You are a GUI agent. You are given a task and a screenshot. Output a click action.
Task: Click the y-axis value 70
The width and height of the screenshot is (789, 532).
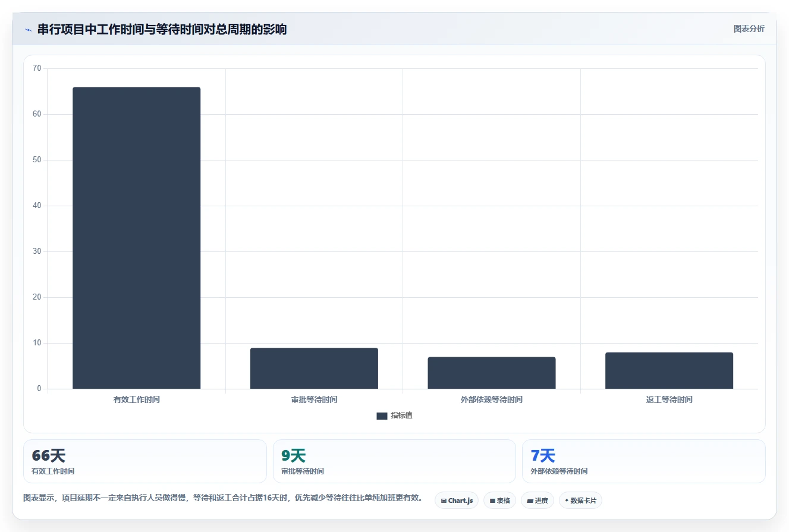point(37,68)
